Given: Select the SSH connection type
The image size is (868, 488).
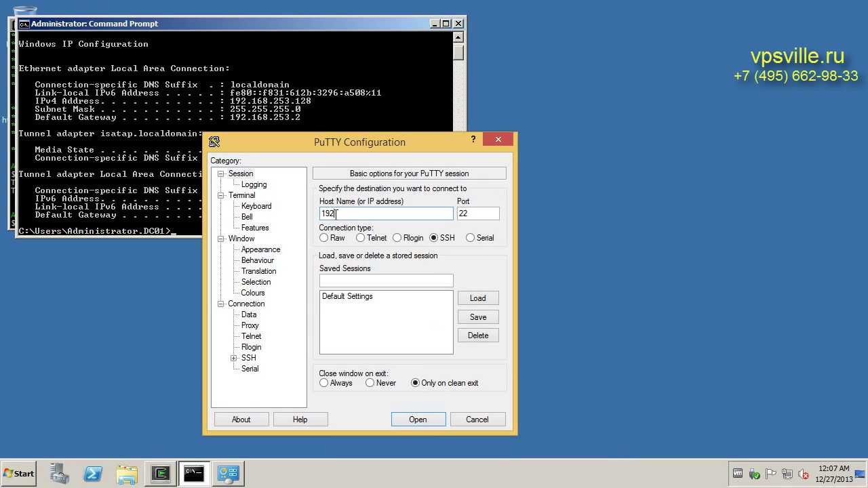Looking at the screenshot, I should (434, 238).
